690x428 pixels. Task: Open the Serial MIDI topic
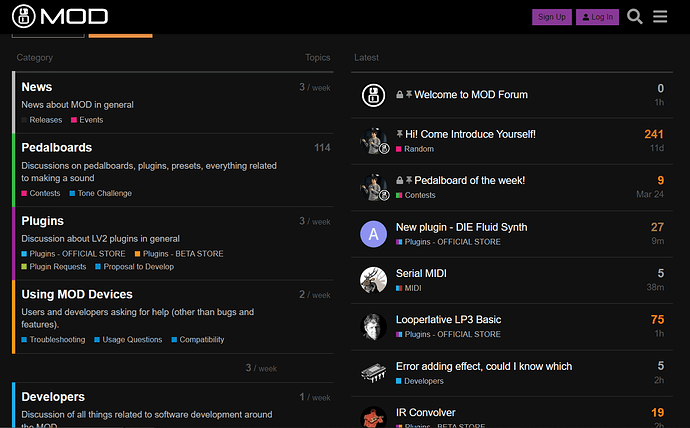click(421, 273)
